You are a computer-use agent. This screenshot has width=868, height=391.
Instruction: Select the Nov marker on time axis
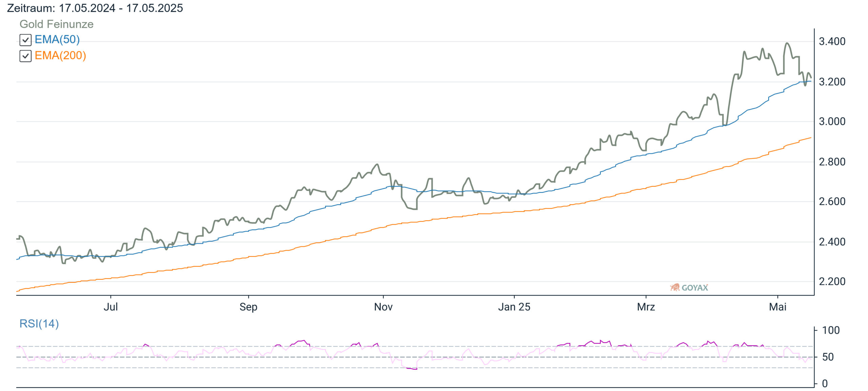click(x=383, y=307)
